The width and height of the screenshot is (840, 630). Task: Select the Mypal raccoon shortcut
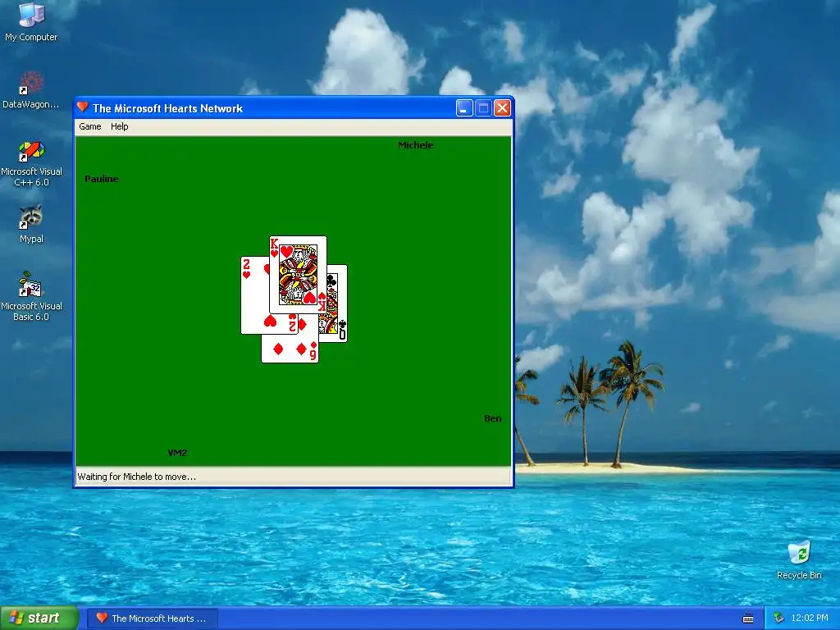click(31, 224)
